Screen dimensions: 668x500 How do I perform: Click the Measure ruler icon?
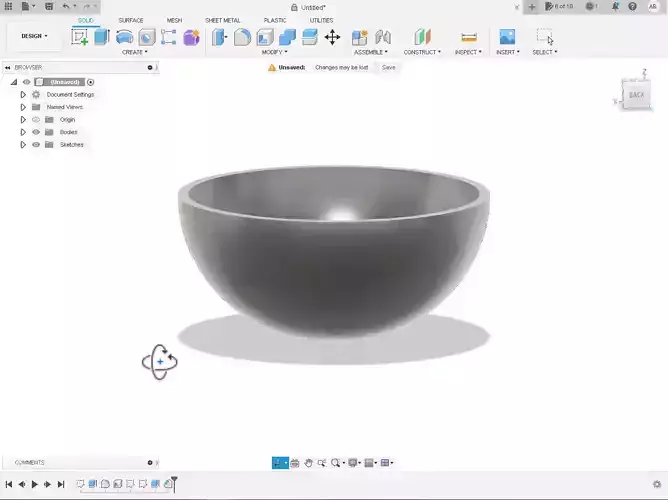[469, 37]
